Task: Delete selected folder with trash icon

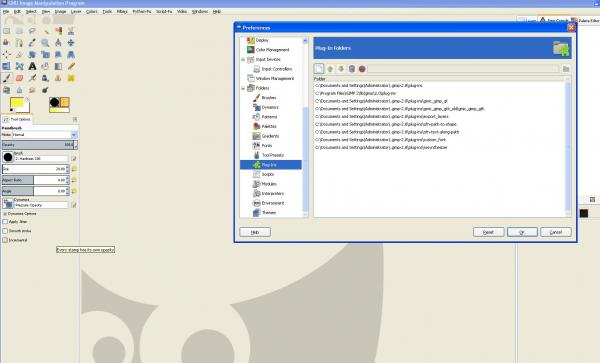Action: [352, 69]
